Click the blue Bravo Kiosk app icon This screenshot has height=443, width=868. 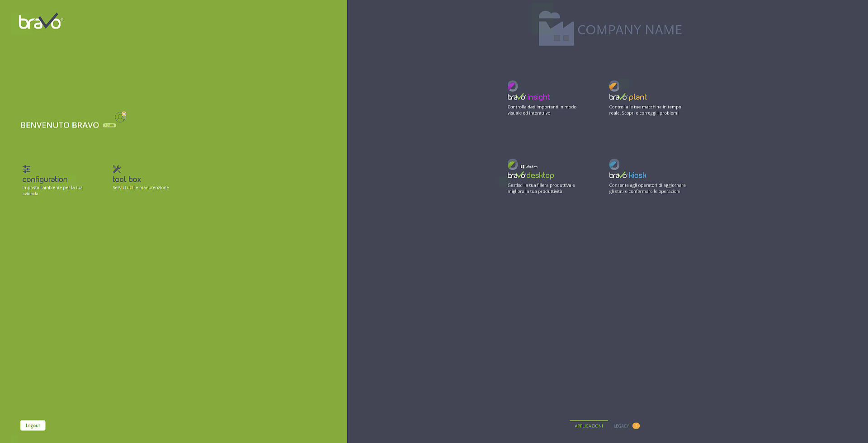pos(614,164)
